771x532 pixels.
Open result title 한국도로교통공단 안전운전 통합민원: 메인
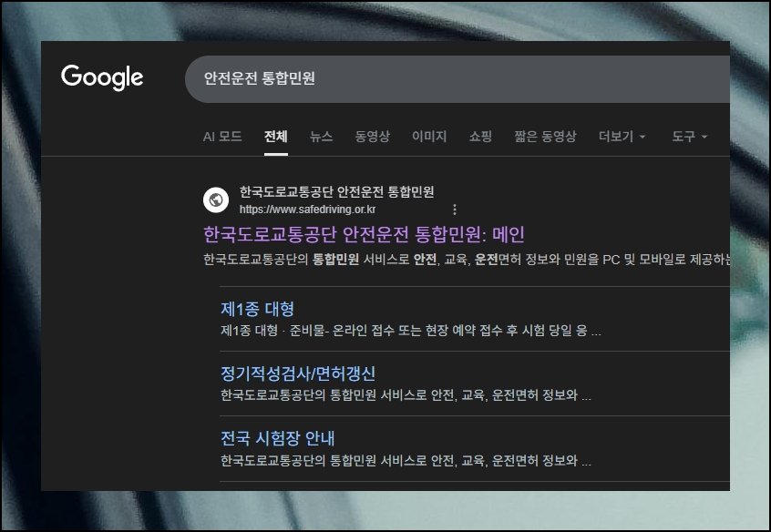coord(364,234)
